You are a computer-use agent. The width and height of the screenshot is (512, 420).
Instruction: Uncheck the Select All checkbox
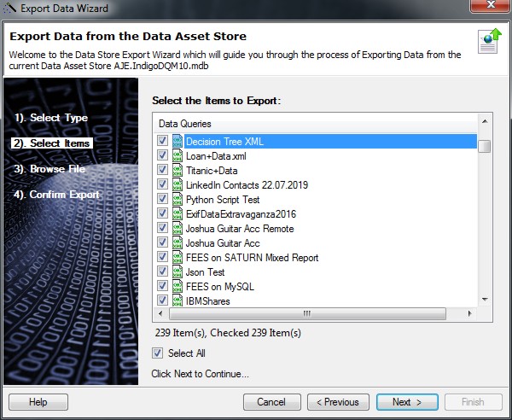click(158, 353)
